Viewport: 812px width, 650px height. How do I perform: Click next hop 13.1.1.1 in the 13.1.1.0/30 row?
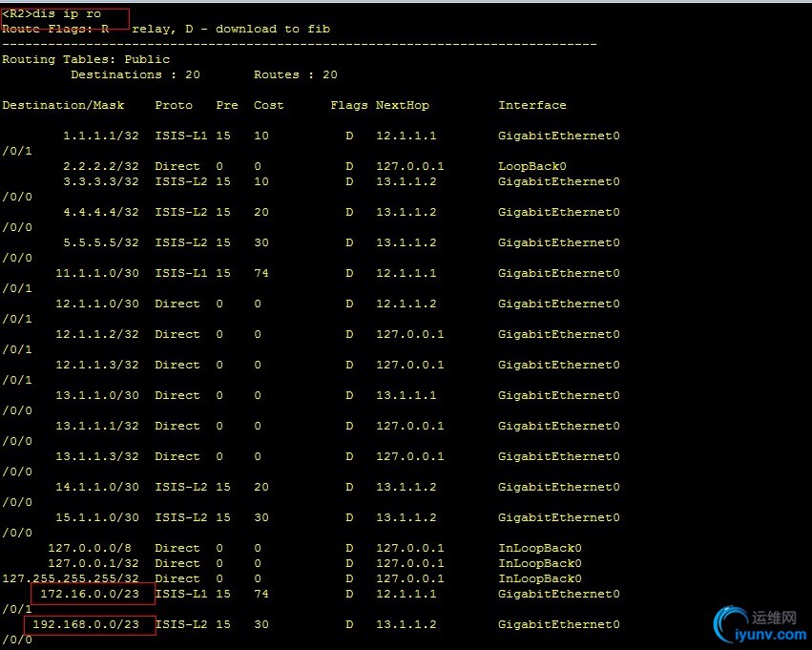tap(406, 395)
